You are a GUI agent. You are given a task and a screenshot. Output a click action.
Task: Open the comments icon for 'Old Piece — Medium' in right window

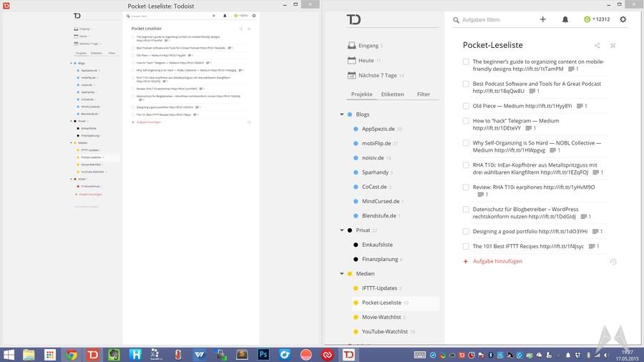click(x=581, y=106)
